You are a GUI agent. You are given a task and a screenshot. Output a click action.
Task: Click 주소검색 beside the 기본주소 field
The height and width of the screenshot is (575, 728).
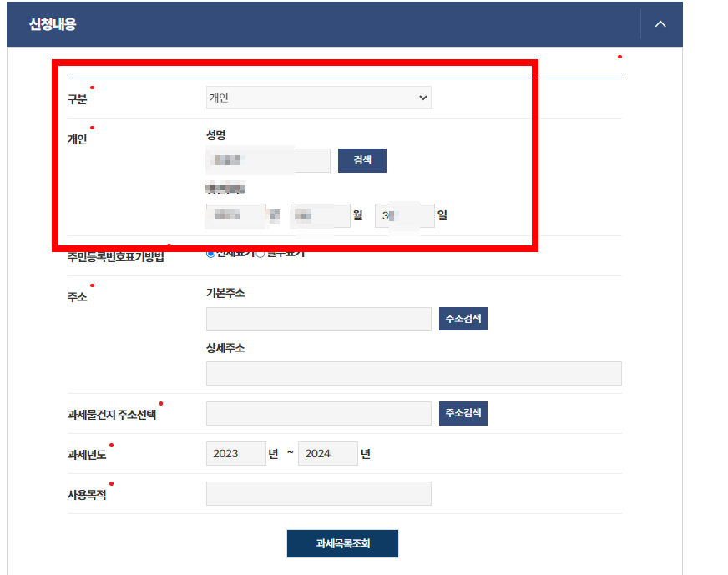click(x=463, y=318)
